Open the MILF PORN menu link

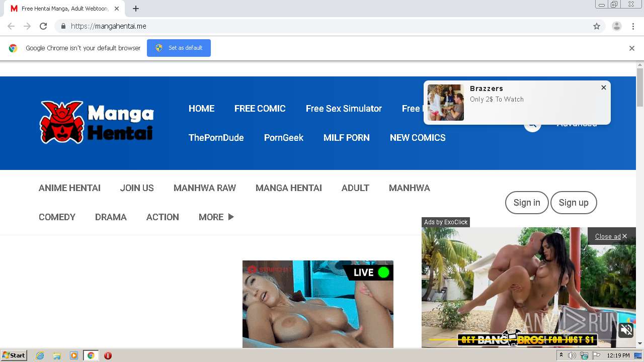coord(347,138)
